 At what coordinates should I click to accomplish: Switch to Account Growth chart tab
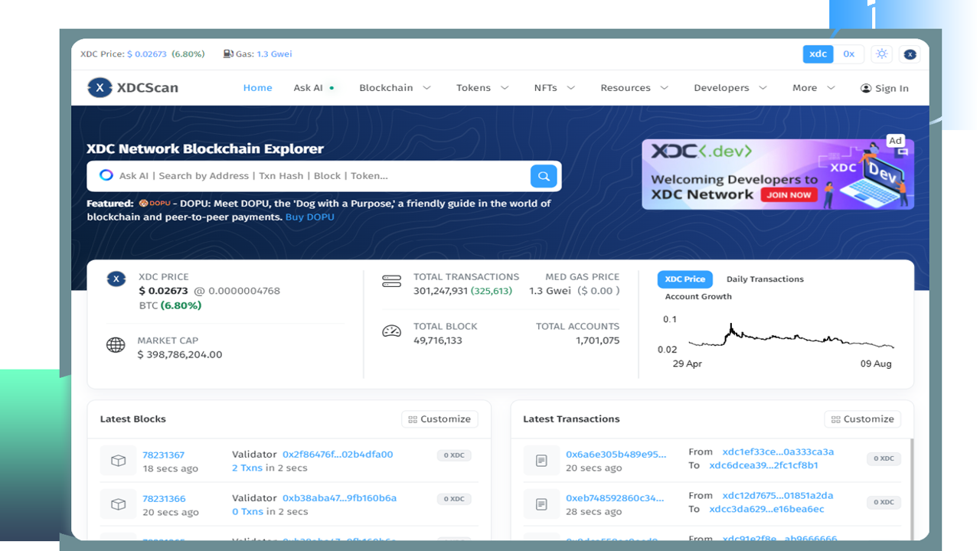(x=698, y=297)
